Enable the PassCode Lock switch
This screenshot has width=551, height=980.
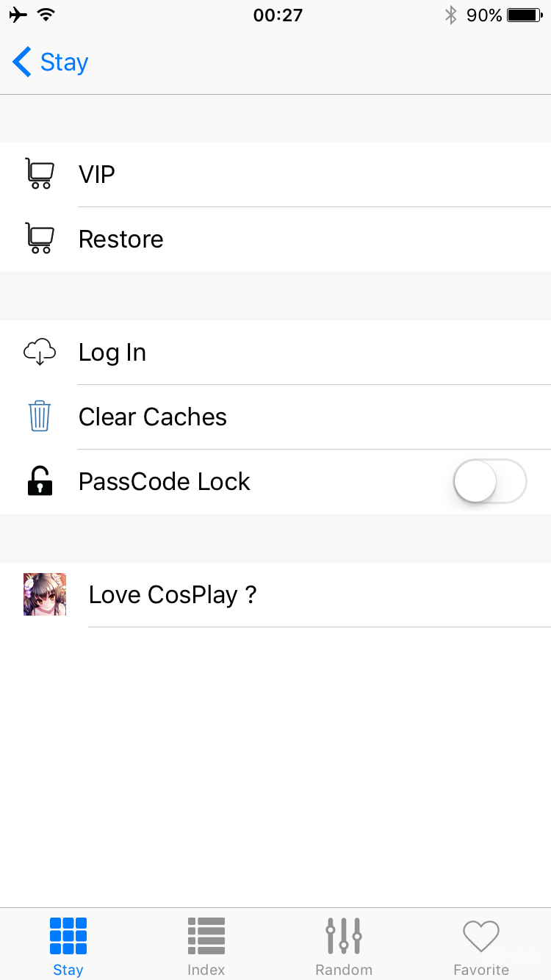[x=490, y=481]
